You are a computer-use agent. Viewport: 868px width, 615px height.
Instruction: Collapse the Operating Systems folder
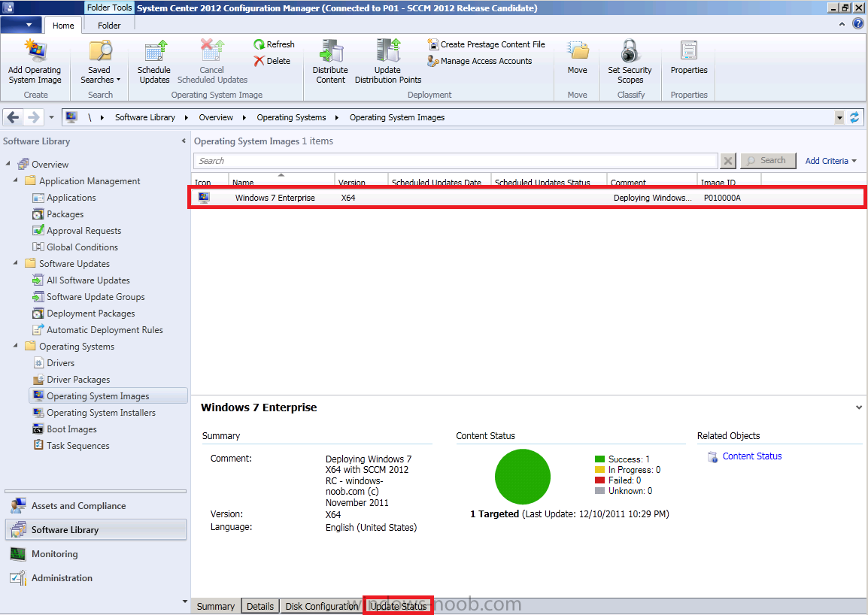pos(16,345)
